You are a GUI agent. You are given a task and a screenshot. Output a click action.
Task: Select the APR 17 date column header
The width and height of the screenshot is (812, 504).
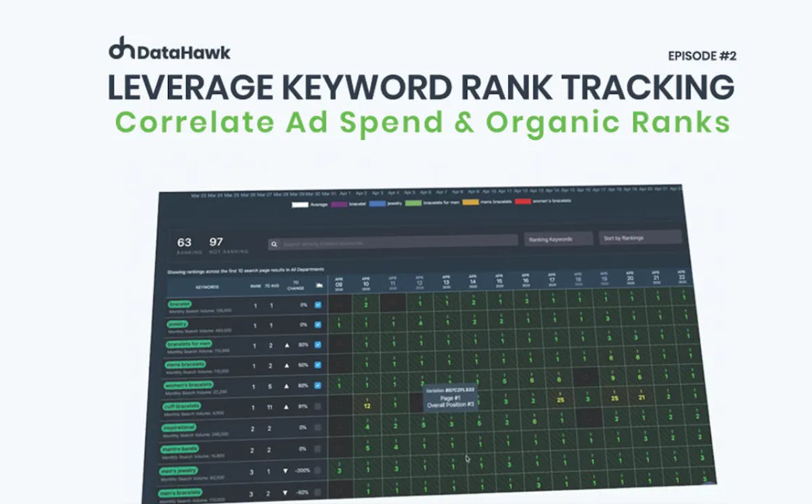551,278
